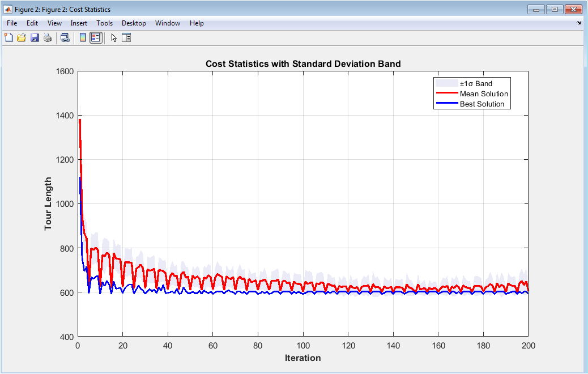Image resolution: width=588 pixels, height=374 pixels.
Task: Click the plot title 'Cost Statistics with Standard Deviation Band'
Action: coord(302,64)
